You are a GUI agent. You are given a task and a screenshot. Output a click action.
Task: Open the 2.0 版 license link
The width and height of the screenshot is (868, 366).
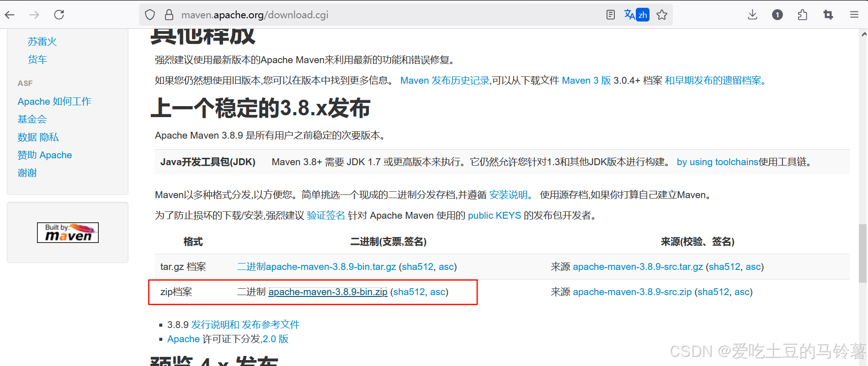[x=275, y=339]
